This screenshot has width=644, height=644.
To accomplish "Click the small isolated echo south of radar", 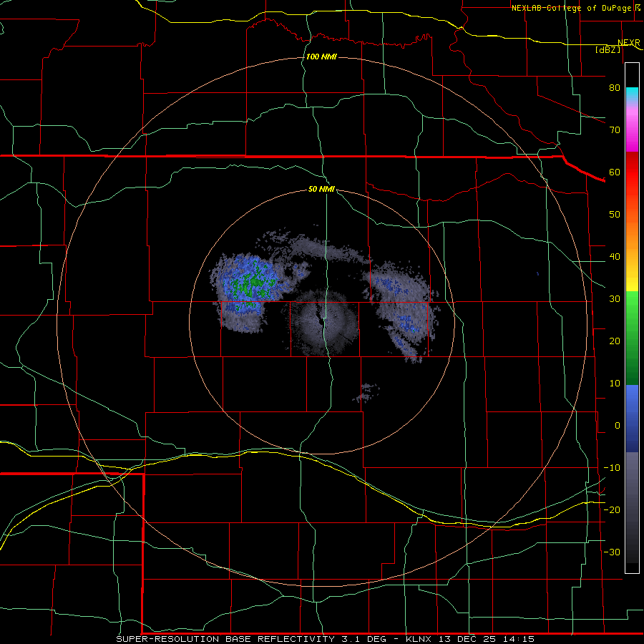I will [366, 393].
